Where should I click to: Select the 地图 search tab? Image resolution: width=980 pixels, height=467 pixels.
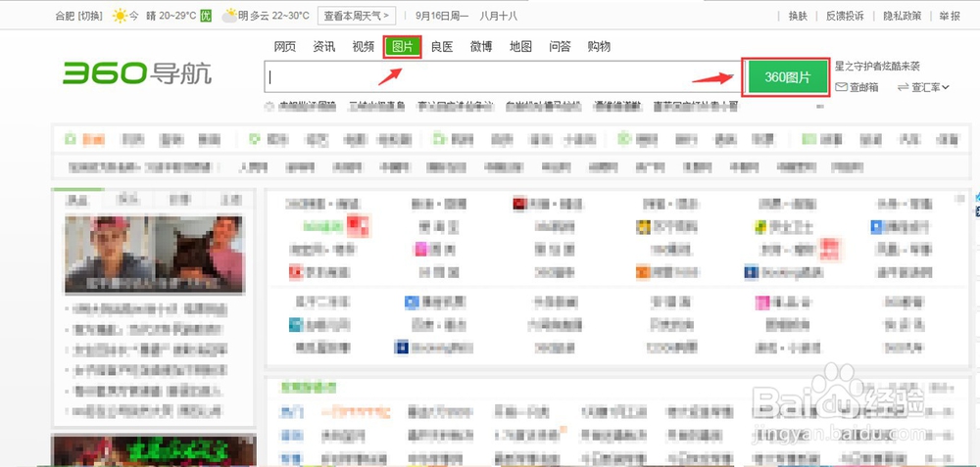pyautogui.click(x=520, y=46)
